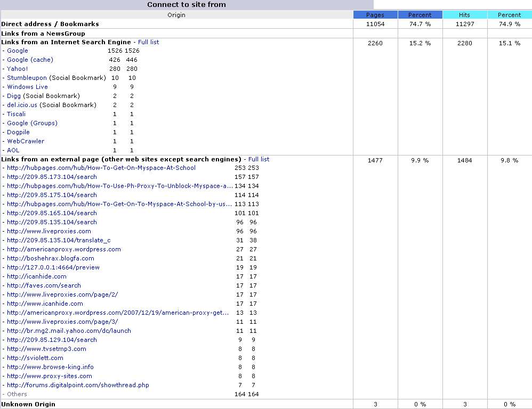Open the Yahoo! search engine link
Screen dimensions: 532x409
pos(18,69)
